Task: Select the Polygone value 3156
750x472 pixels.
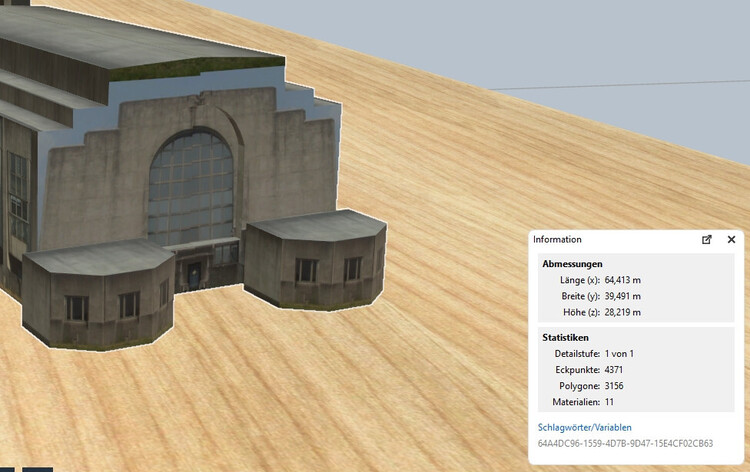Action: [x=614, y=386]
